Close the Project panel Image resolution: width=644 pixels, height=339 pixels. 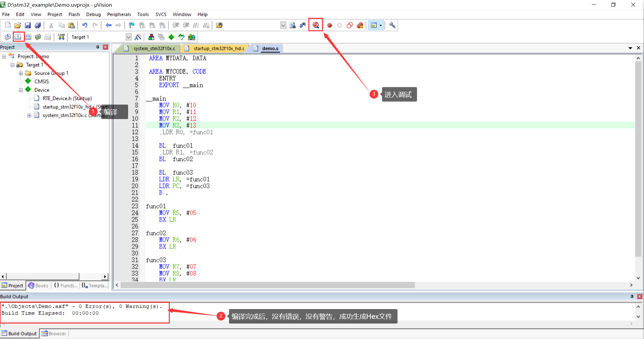coord(105,47)
